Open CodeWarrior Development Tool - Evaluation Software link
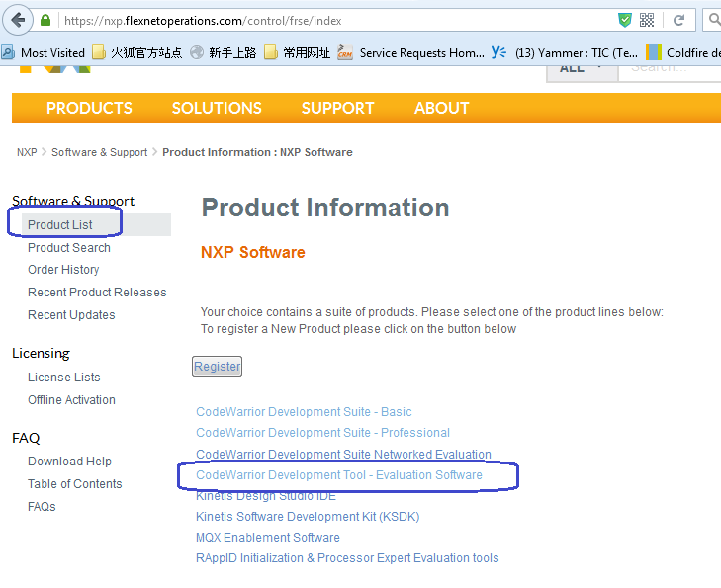Viewport: 721px width, 588px height. [x=339, y=475]
